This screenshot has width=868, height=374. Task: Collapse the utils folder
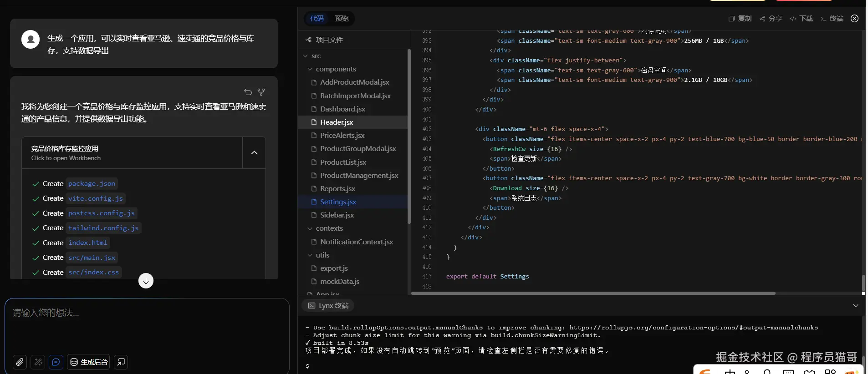point(310,255)
